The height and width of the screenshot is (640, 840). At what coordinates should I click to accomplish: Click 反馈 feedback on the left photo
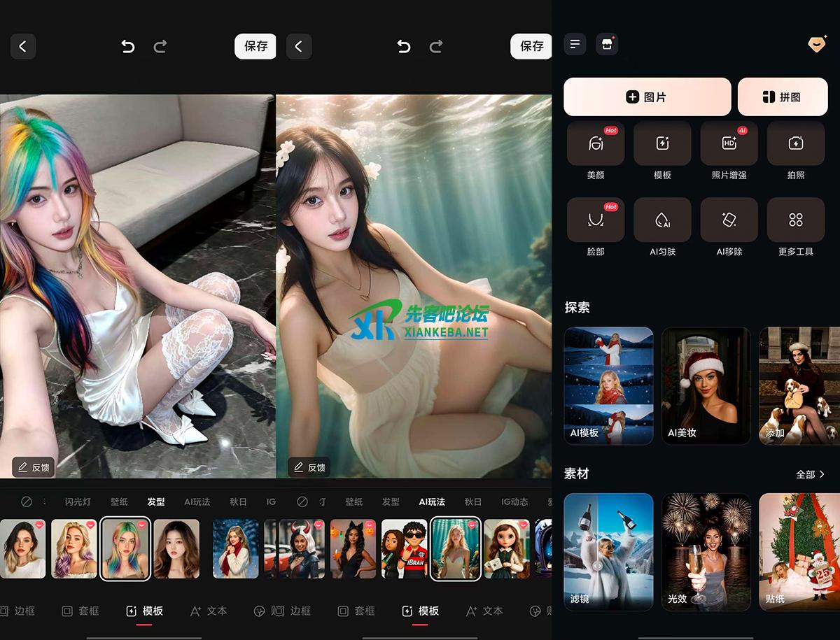[34, 467]
